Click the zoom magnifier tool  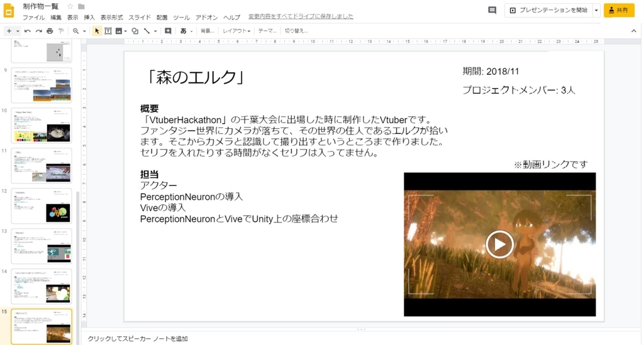[75, 31]
